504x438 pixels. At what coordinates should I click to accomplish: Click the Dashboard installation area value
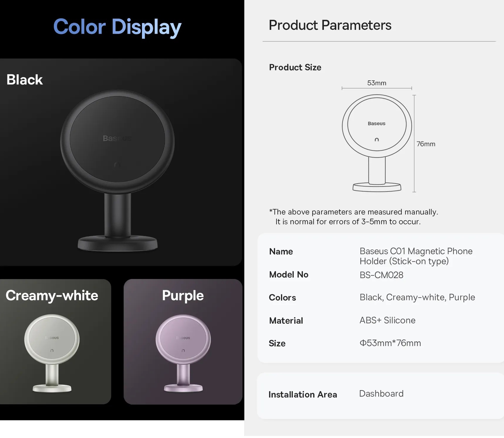381,394
